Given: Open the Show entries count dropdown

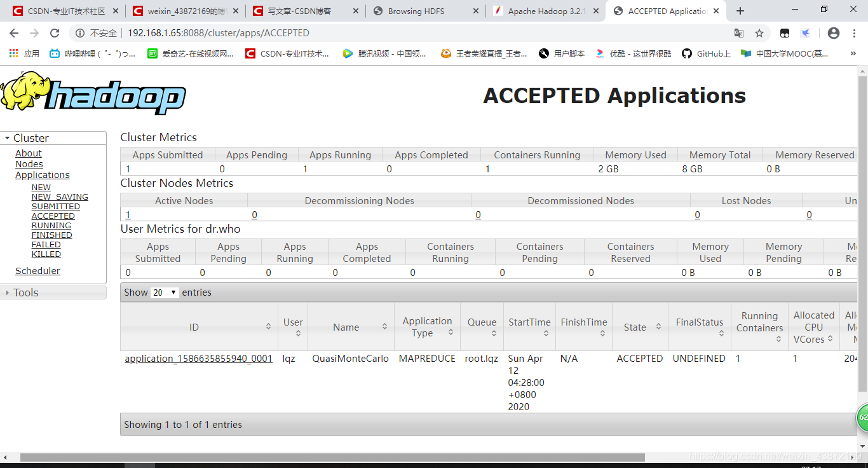Looking at the screenshot, I should coord(165,292).
